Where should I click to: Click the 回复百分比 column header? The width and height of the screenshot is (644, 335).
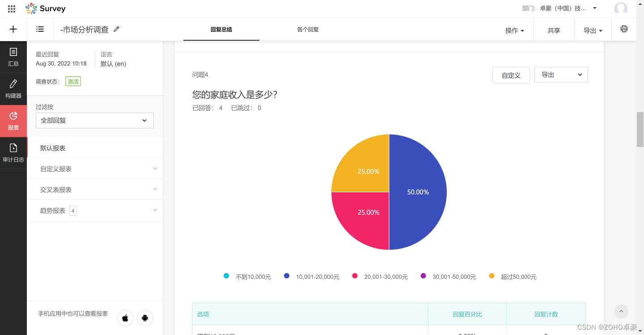[467, 314]
